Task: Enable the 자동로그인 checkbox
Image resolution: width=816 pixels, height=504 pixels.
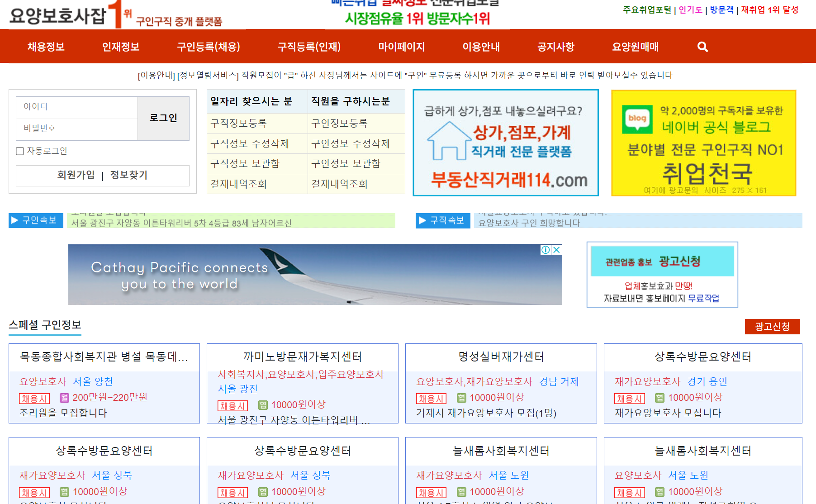Action: pos(20,151)
